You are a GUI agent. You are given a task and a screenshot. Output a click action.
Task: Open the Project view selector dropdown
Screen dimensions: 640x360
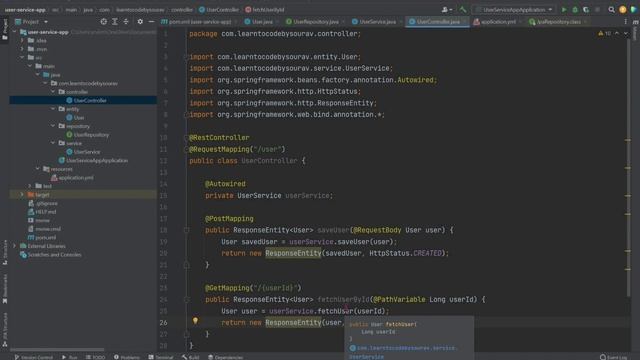32,22
